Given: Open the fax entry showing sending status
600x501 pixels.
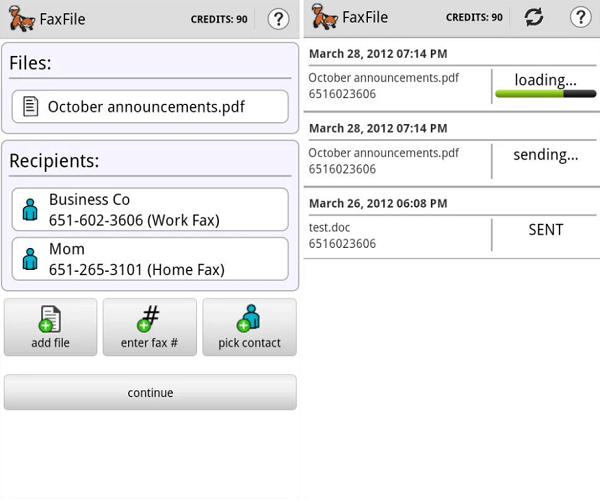Looking at the screenshot, I should point(398,161).
